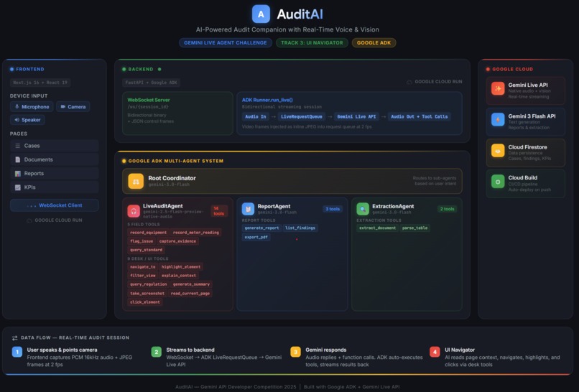Click the Google ADK orange badge
The height and width of the screenshot is (392, 579).
point(374,43)
